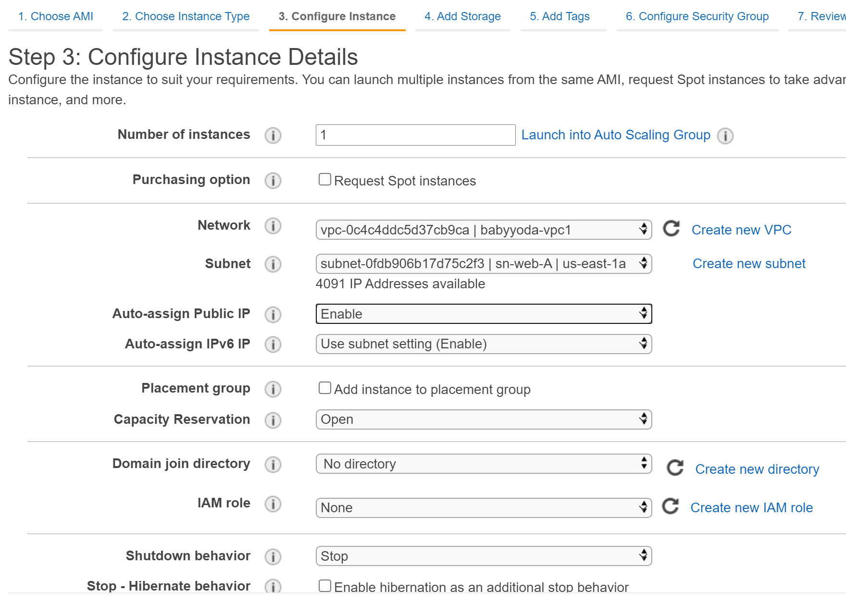This screenshot has width=846, height=616.
Task: Open Domain join directory dropdown
Action: point(484,464)
